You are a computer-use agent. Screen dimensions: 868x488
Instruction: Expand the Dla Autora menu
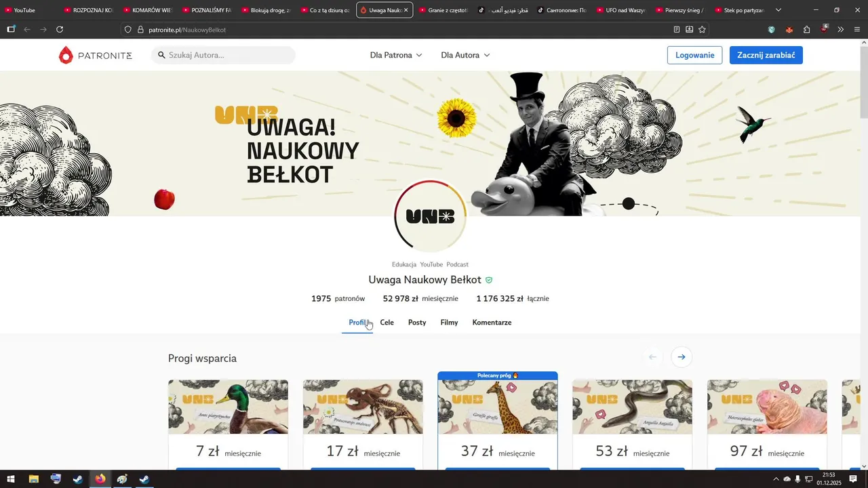tap(465, 55)
